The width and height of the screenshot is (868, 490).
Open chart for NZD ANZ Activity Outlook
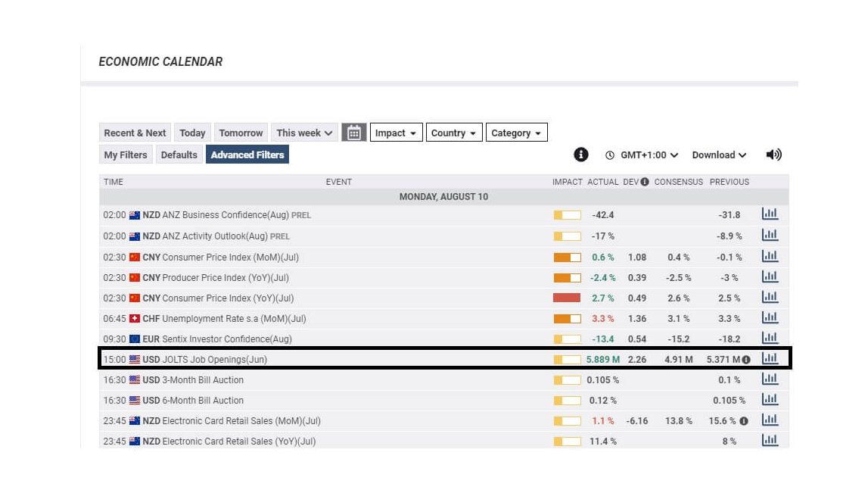[770, 235]
